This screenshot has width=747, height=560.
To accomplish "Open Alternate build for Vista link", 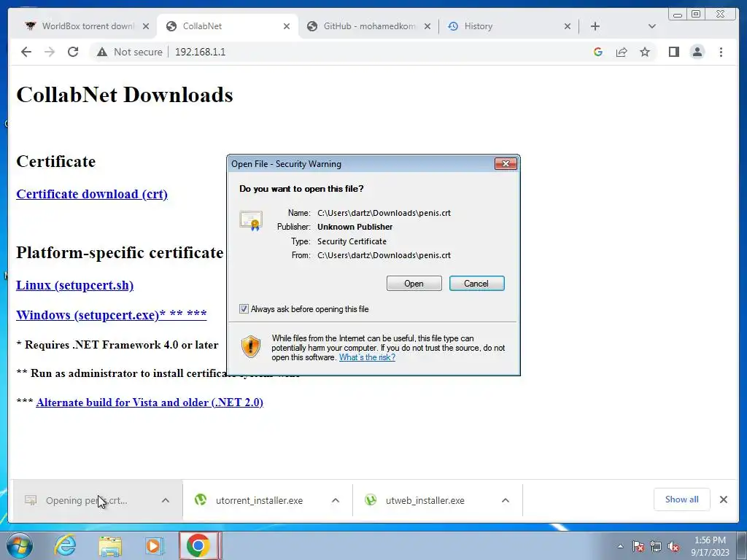I will tap(150, 402).
